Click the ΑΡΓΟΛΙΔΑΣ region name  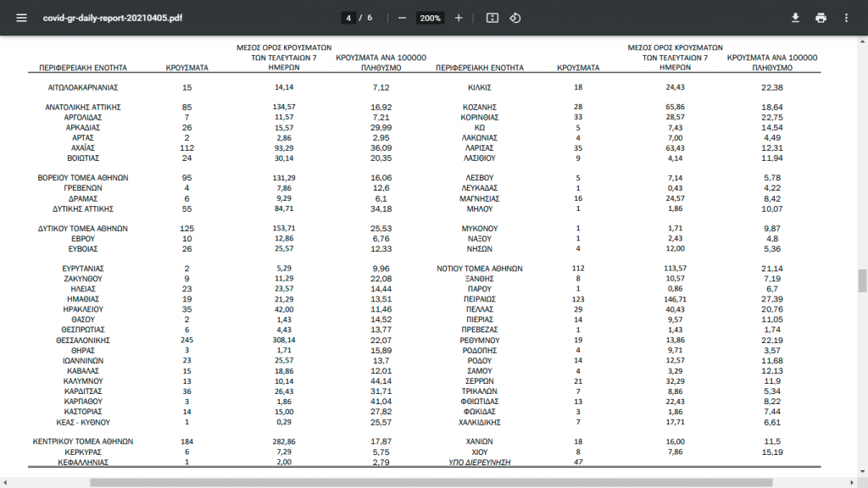click(x=83, y=117)
